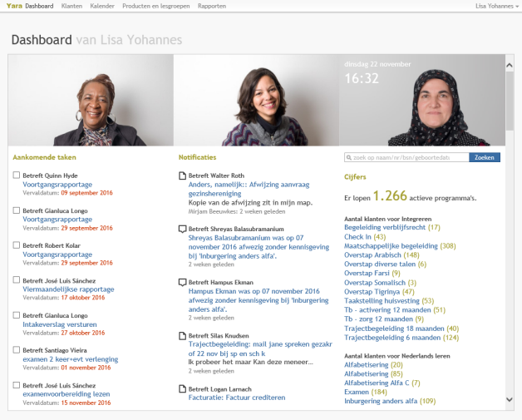Click the right banner portrait with headscarf
Viewport: 522px width, 420px height.
tap(422, 101)
